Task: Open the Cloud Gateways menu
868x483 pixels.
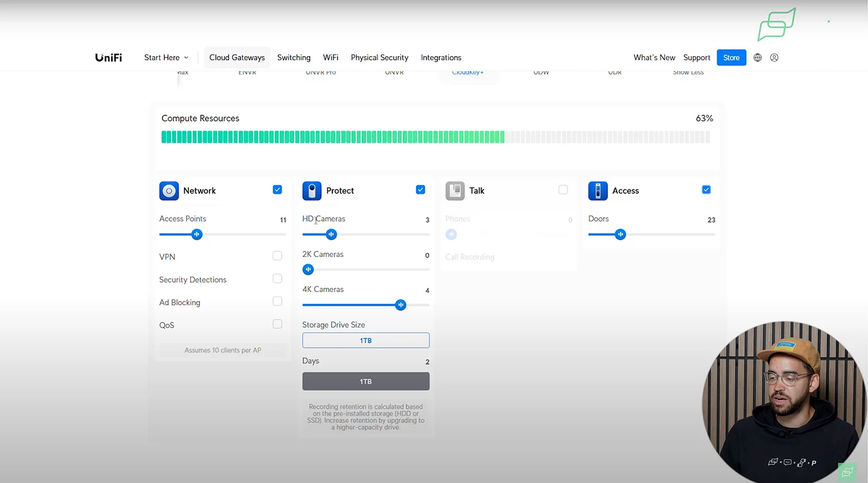Action: coord(237,57)
